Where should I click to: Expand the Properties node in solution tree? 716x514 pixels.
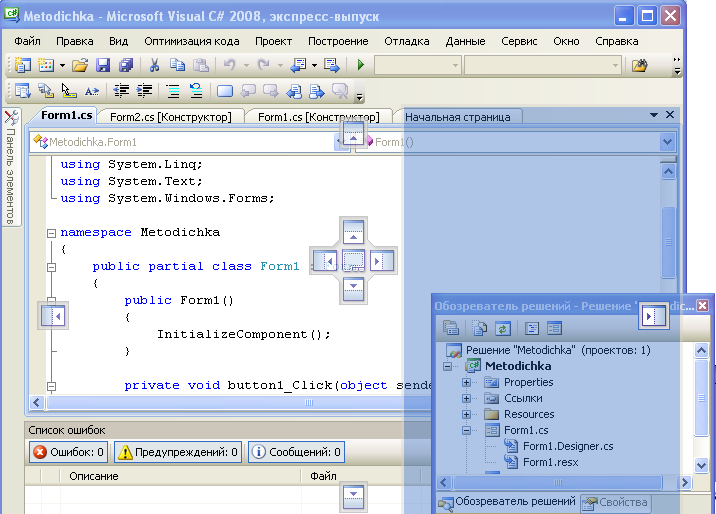pyautogui.click(x=466, y=382)
